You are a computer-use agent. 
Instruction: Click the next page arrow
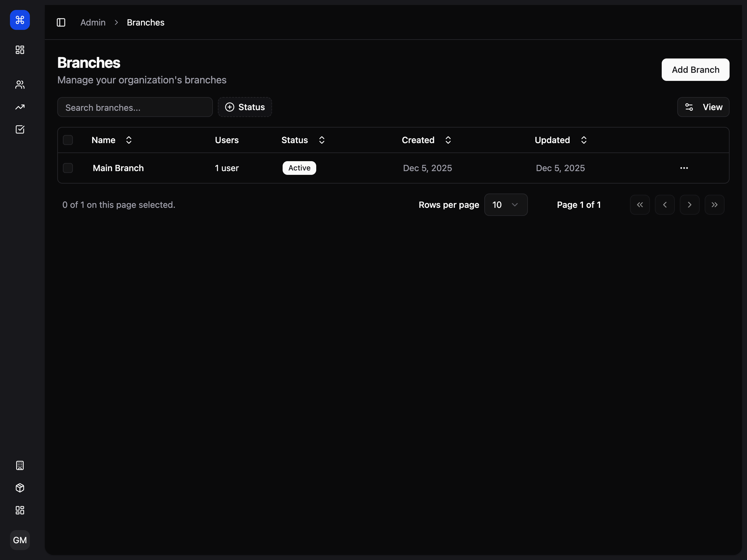690,205
